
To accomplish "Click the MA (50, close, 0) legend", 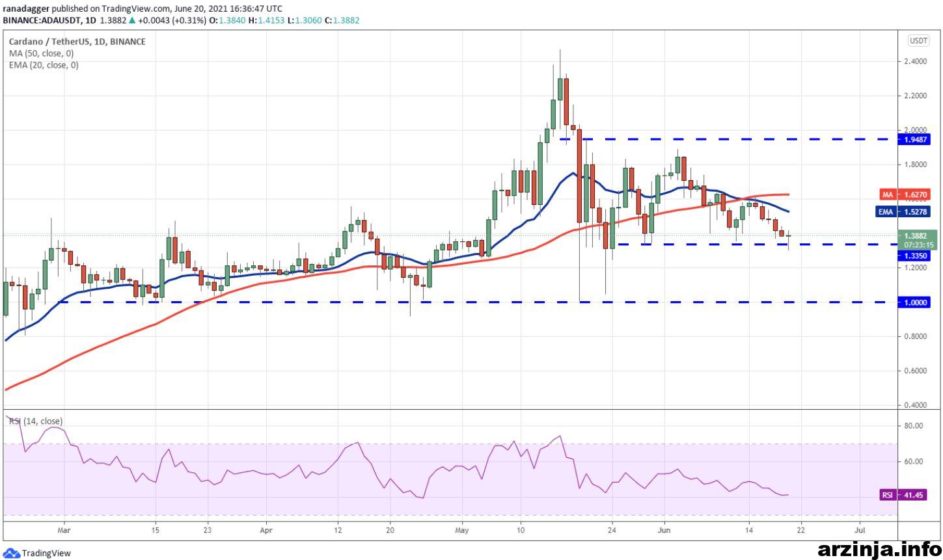I will [42, 53].
